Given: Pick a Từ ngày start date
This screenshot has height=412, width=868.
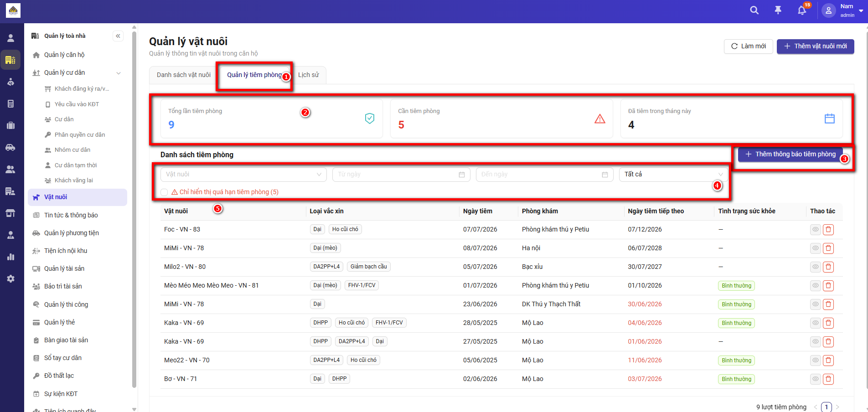Looking at the screenshot, I should (x=401, y=175).
